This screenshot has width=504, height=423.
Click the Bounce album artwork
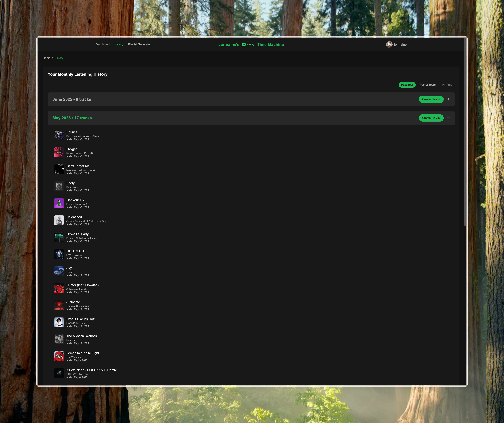(59, 135)
